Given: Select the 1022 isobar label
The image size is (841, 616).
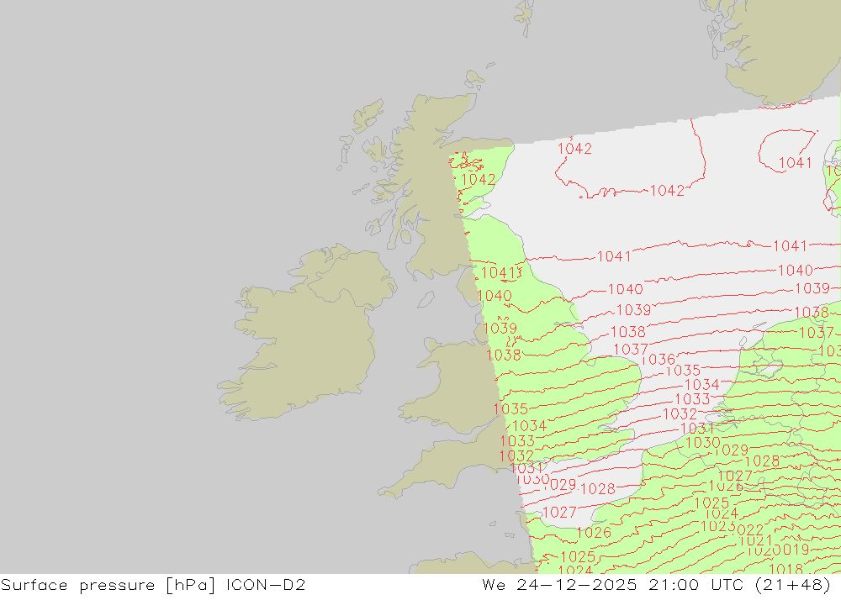Looking at the screenshot, I should pyautogui.click(x=748, y=530).
